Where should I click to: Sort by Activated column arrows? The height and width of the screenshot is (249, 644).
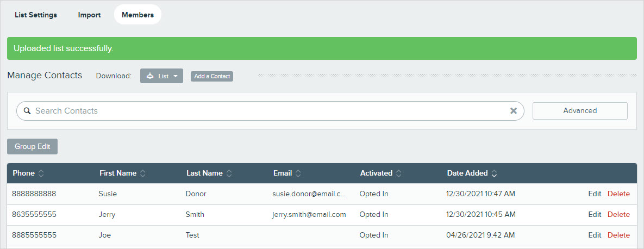click(399, 173)
